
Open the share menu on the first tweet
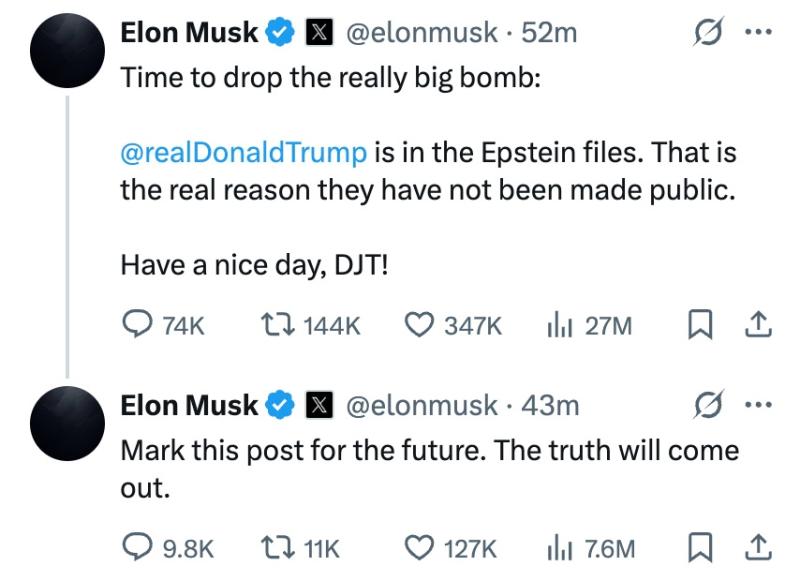point(757,324)
